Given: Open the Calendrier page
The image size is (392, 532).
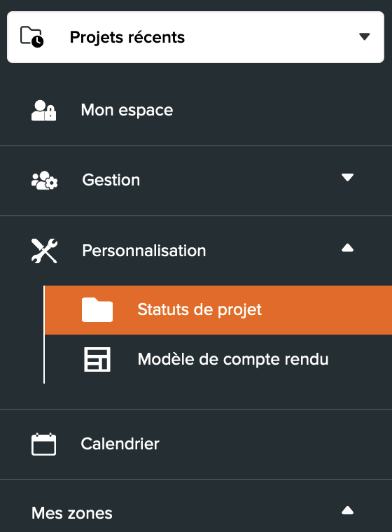Looking at the screenshot, I should click(x=120, y=444).
